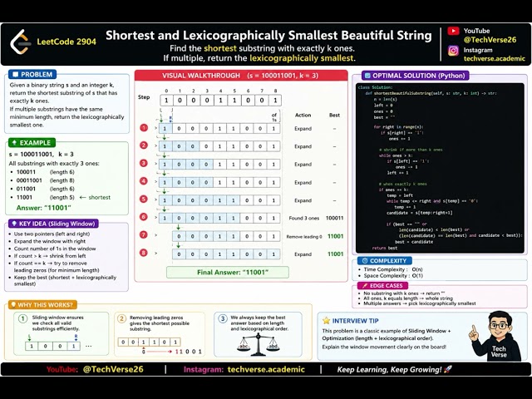Click 'Multiple answers' edge case line
The image size is (532, 399).
pyautogui.click(x=419, y=303)
